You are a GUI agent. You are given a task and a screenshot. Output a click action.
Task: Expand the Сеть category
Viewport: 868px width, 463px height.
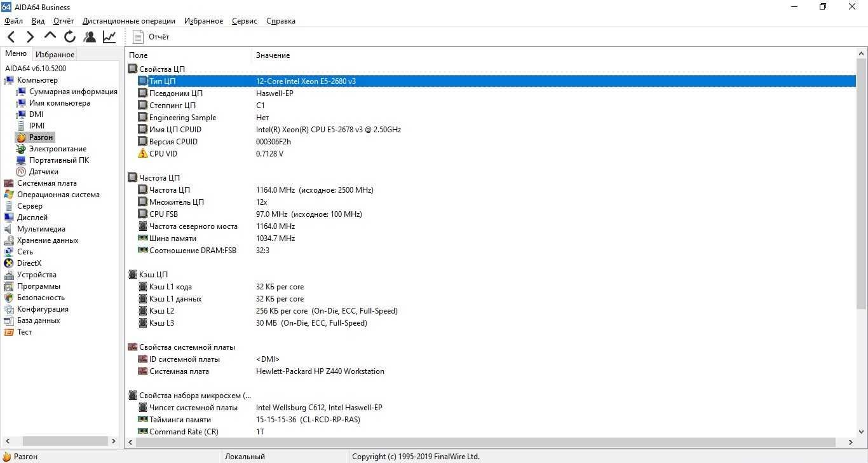pyautogui.click(x=25, y=252)
